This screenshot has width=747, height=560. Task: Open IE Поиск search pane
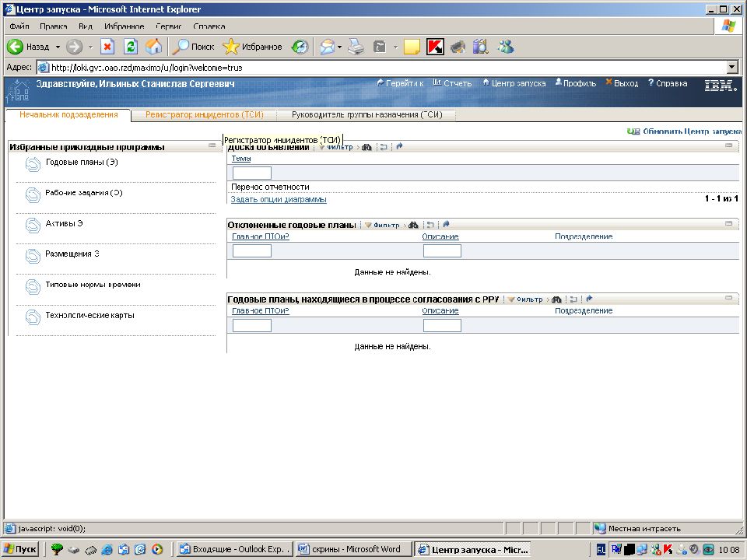(x=194, y=47)
